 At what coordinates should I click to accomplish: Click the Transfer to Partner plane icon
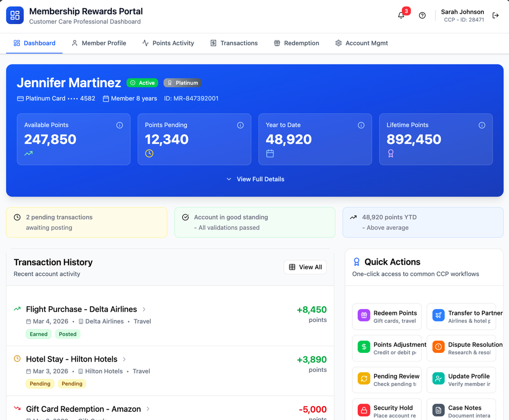(x=439, y=315)
